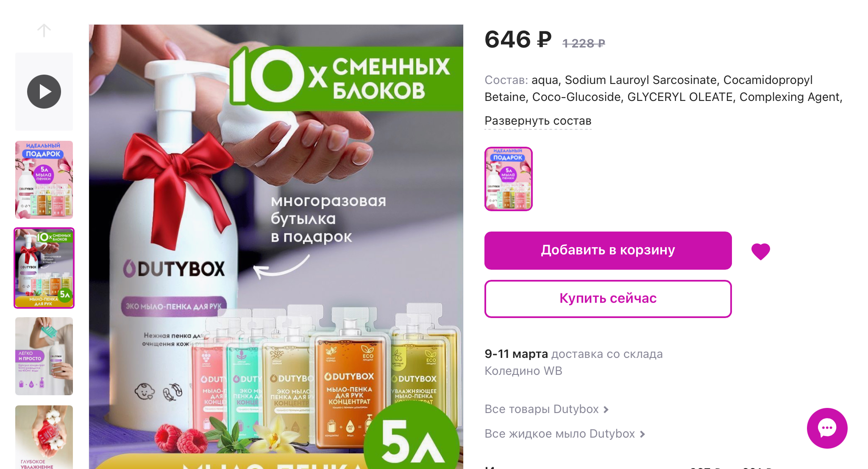868x469 pixels.
Task: Click the 9-11 марта delivery info
Action: coord(573,362)
